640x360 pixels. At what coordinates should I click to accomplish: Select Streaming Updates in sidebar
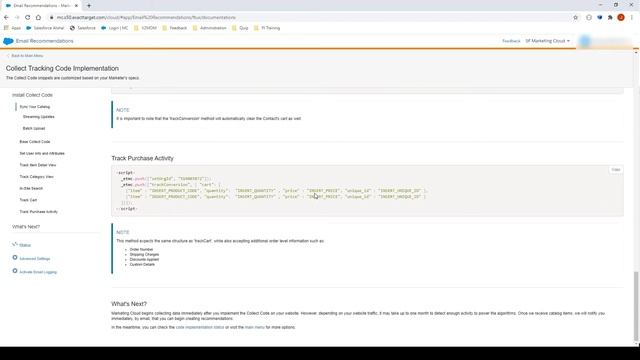[x=39, y=117]
